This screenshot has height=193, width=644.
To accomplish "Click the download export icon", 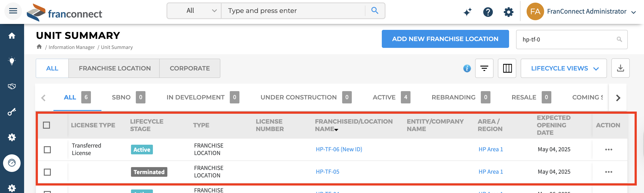I will (x=620, y=68).
